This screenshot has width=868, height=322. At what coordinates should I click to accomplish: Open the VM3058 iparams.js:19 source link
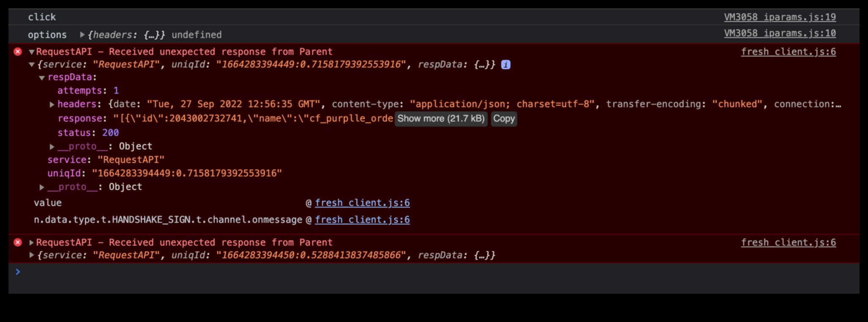780,17
